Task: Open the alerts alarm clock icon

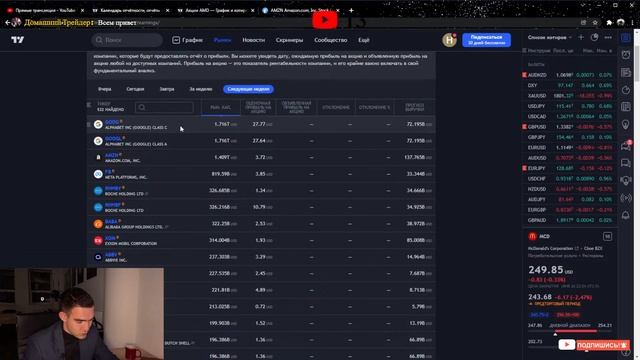Action: coord(626,55)
